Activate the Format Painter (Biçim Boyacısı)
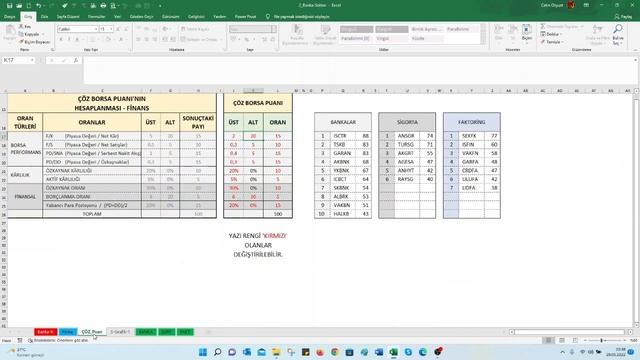Image resolution: width=640 pixels, height=360 pixels. 34,42
